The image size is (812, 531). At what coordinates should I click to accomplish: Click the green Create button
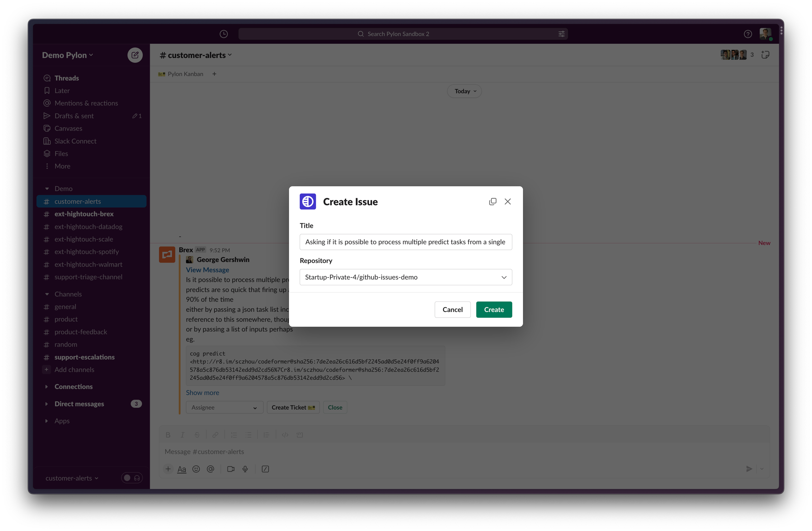point(494,310)
